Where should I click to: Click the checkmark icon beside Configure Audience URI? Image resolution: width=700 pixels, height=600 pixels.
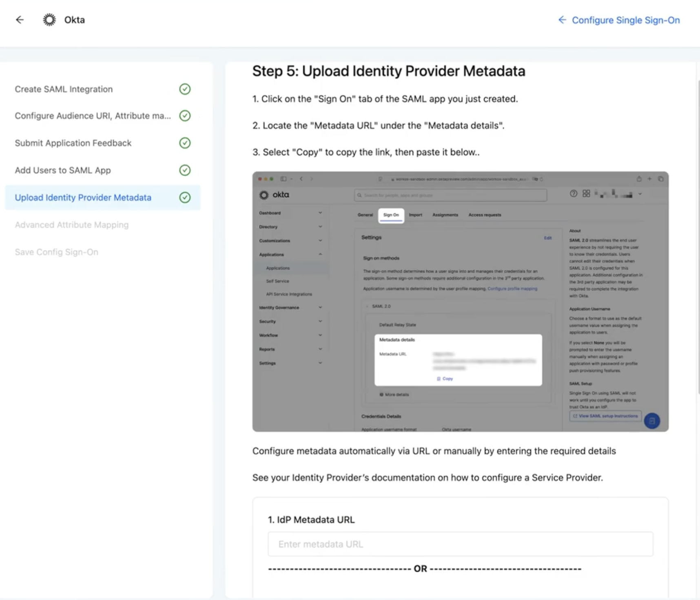coord(185,116)
